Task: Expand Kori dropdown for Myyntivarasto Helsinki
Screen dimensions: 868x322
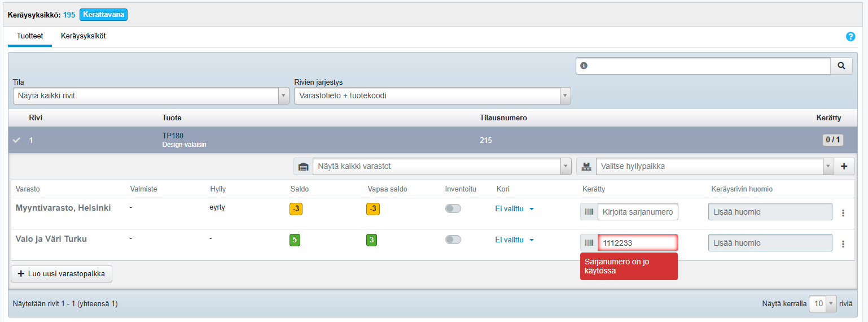Action: click(x=514, y=208)
